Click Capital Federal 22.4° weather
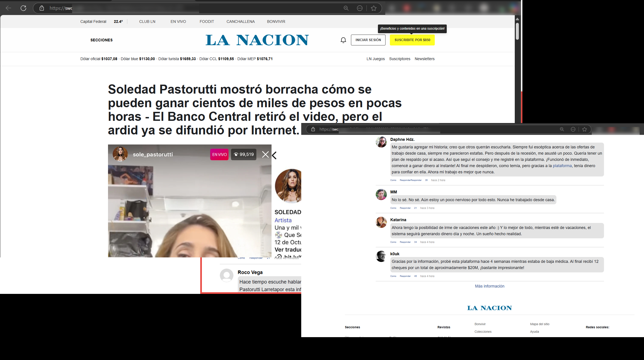This screenshot has height=360, width=644. (x=101, y=21)
